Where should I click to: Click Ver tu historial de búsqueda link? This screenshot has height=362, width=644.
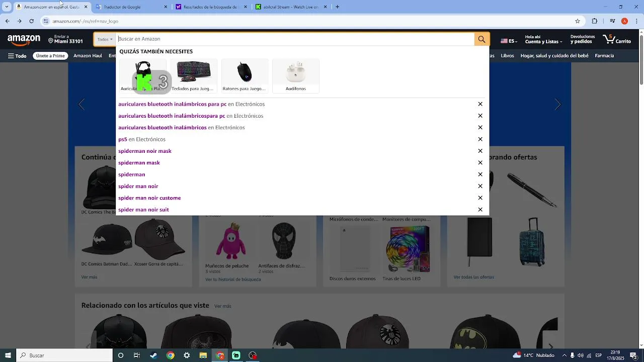233,280
